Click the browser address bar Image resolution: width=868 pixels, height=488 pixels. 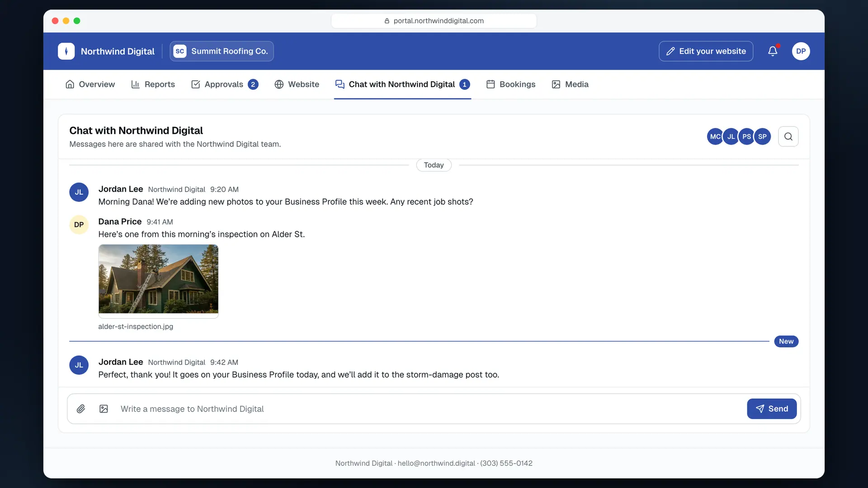click(434, 21)
